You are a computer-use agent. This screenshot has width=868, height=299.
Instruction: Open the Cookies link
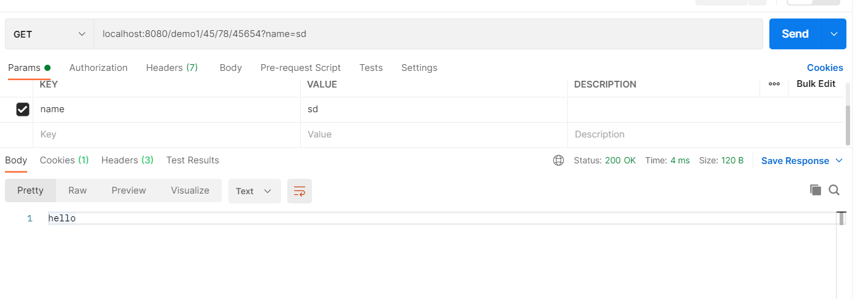point(825,68)
